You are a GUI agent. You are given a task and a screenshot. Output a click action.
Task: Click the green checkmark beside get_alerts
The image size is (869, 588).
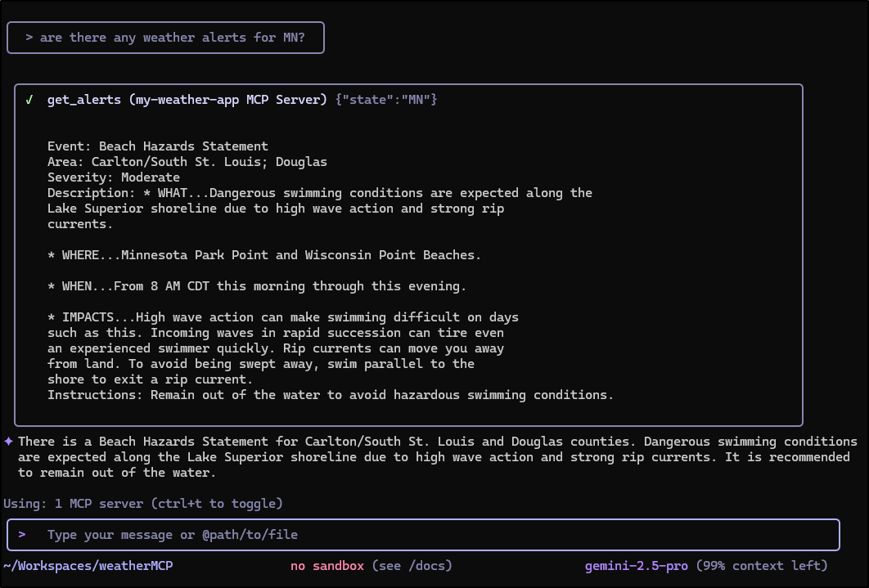click(x=29, y=100)
